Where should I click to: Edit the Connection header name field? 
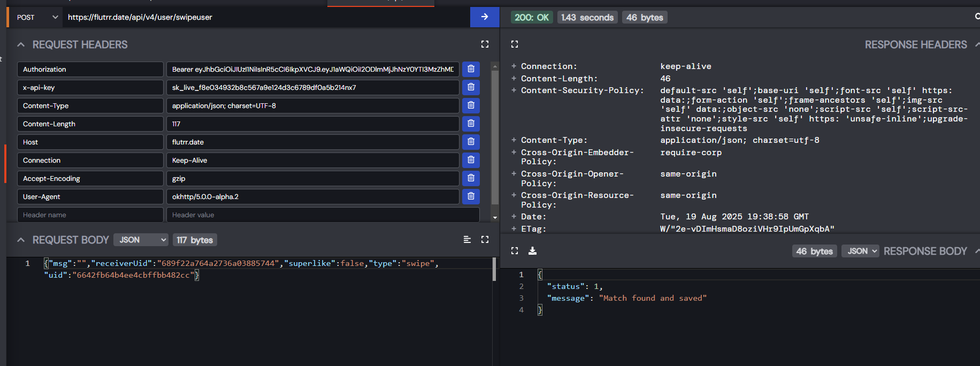click(x=90, y=160)
